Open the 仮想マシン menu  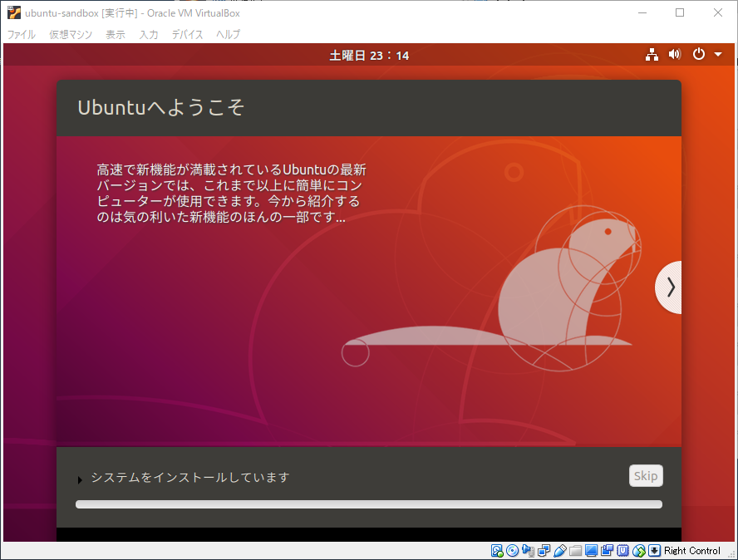coord(71,34)
